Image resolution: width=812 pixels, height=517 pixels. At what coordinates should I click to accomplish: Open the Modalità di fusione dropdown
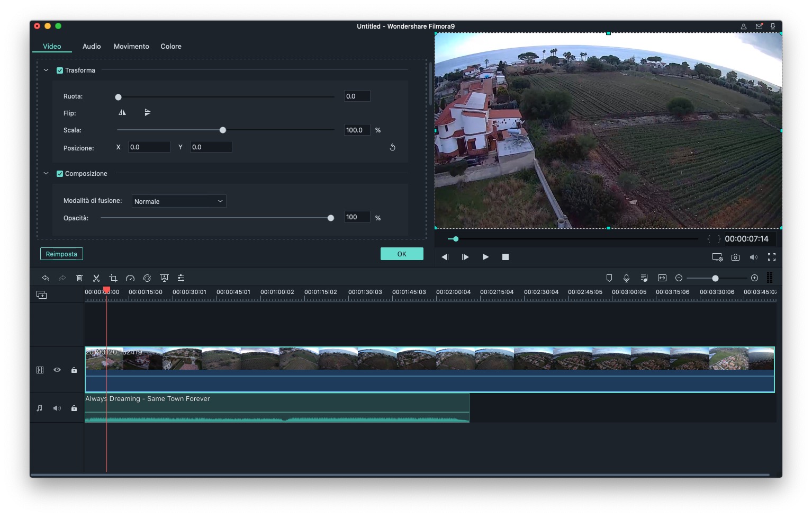[178, 201]
